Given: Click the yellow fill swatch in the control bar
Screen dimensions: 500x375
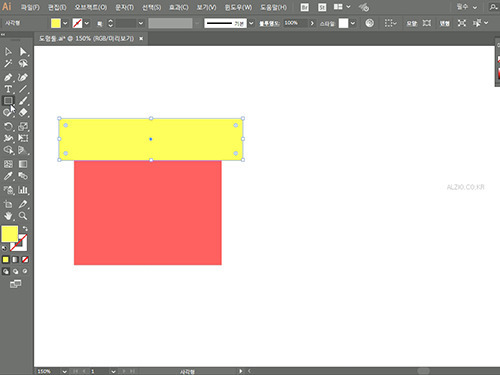Looking at the screenshot, I should click(x=56, y=23).
